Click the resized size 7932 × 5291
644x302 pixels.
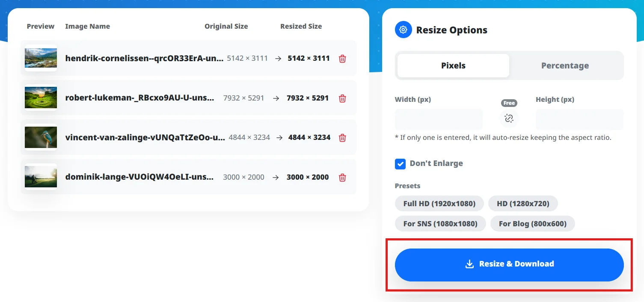(x=308, y=98)
